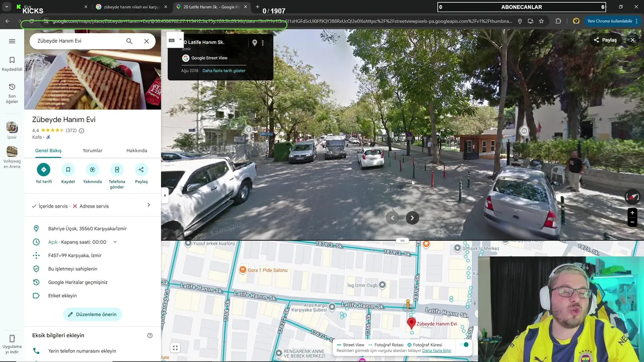Open help icon beside Eksik bilgileri ekleyin
The height and width of the screenshot is (362, 644).
[150, 335]
